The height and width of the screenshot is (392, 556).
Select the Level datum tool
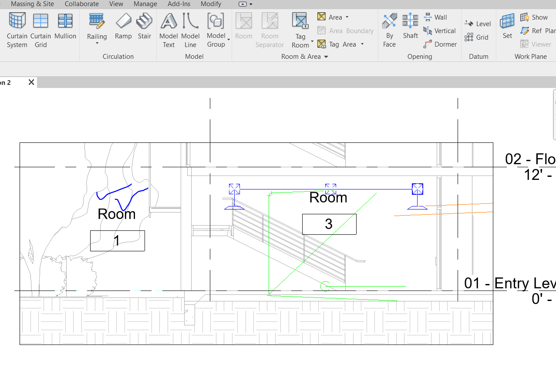click(x=478, y=24)
